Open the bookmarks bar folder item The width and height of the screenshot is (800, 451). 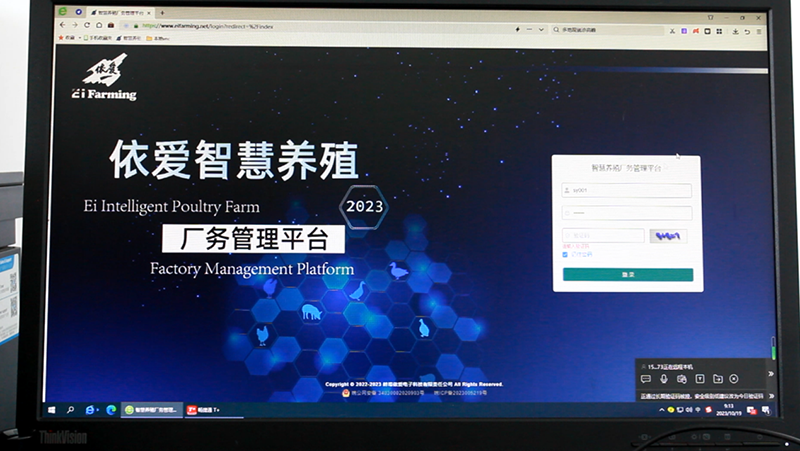coord(158,38)
